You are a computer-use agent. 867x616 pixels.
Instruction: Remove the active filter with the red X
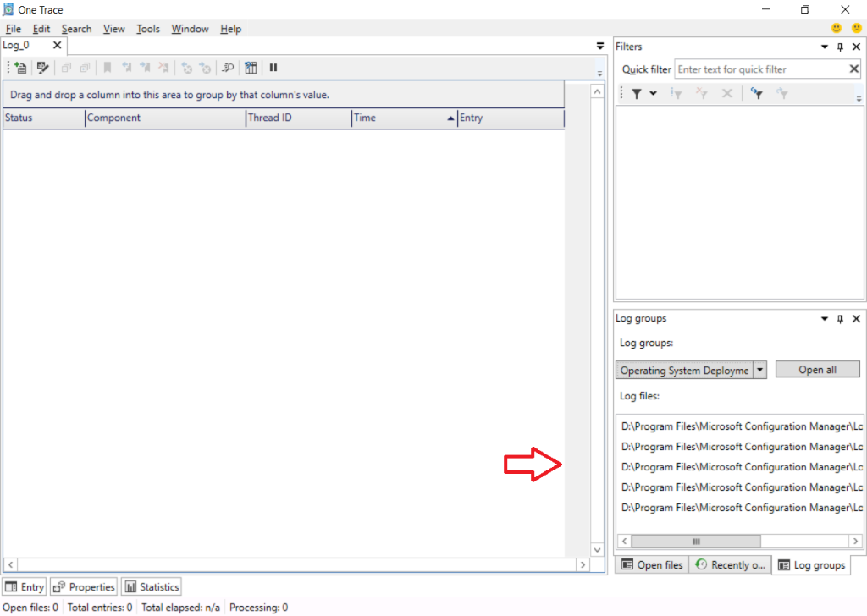[702, 93]
